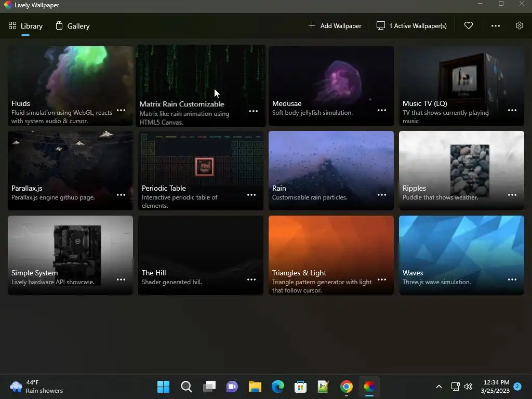Open The Hill options menu
Image resolution: width=532 pixels, height=399 pixels.
[251, 280]
